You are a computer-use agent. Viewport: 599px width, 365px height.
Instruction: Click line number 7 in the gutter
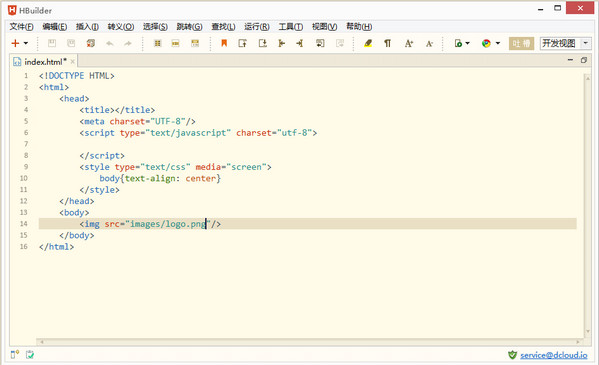26,144
